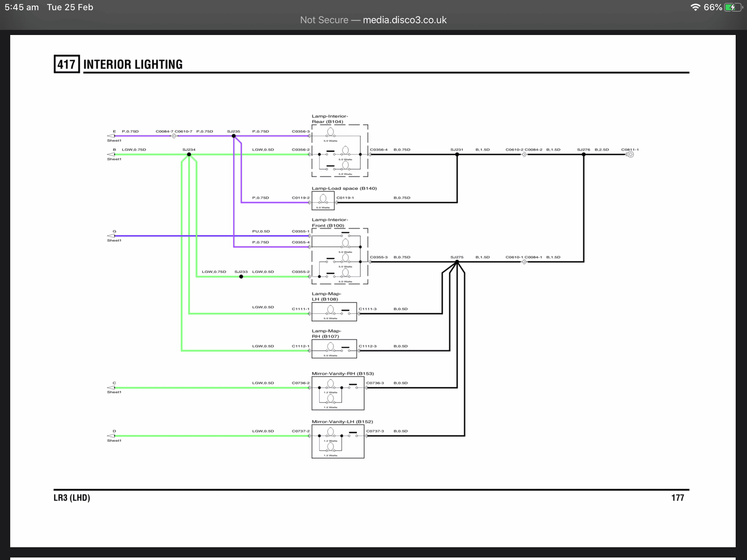Click the C0736-3 connector label

point(375,383)
